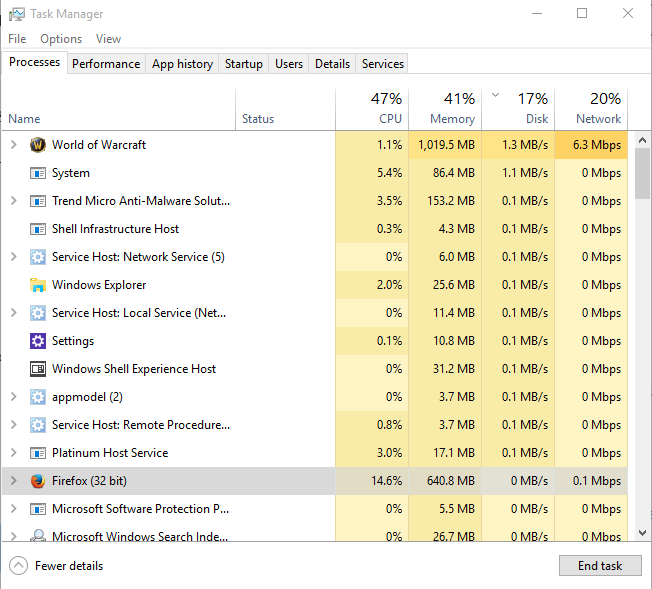Viewport: 652px width, 589px height.
Task: Switch to the App history tab
Action: coord(182,64)
